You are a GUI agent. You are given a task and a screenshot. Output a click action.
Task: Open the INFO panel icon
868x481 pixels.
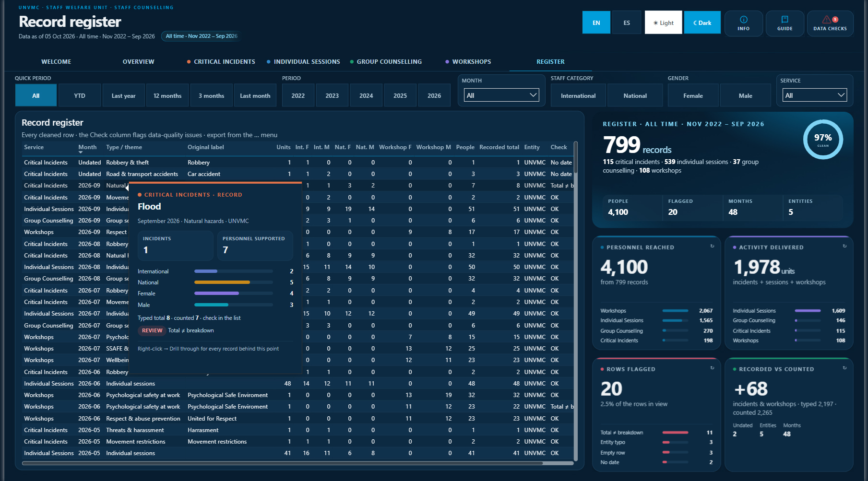[x=743, y=20]
